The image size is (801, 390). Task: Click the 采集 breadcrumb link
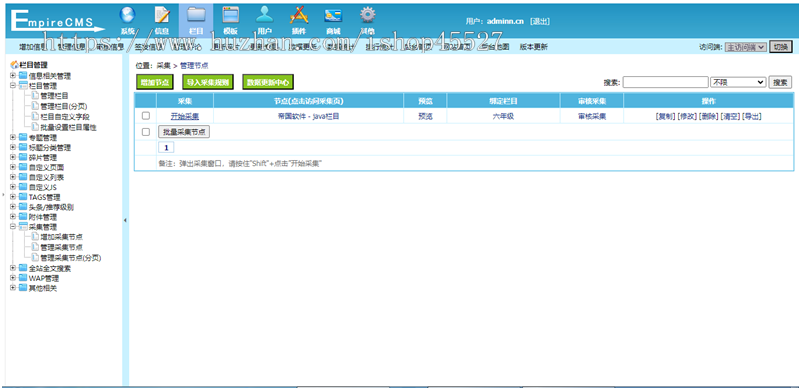(x=163, y=66)
